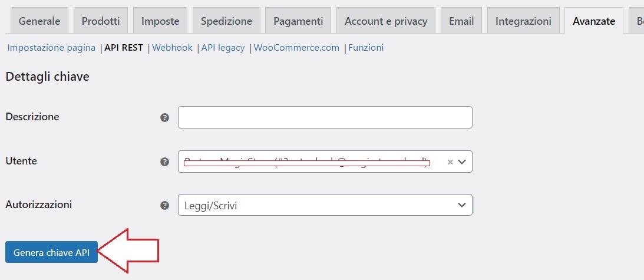Open the WooCommerce.com sub-section link
This screenshot has width=644, height=280.
[296, 48]
